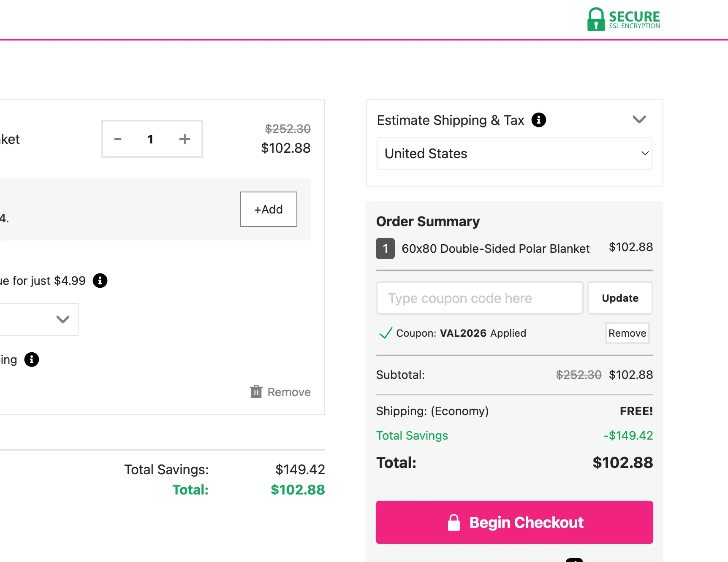728x562 pixels.
Task: Click the green coupon applied checkmark
Action: pyautogui.click(x=386, y=333)
